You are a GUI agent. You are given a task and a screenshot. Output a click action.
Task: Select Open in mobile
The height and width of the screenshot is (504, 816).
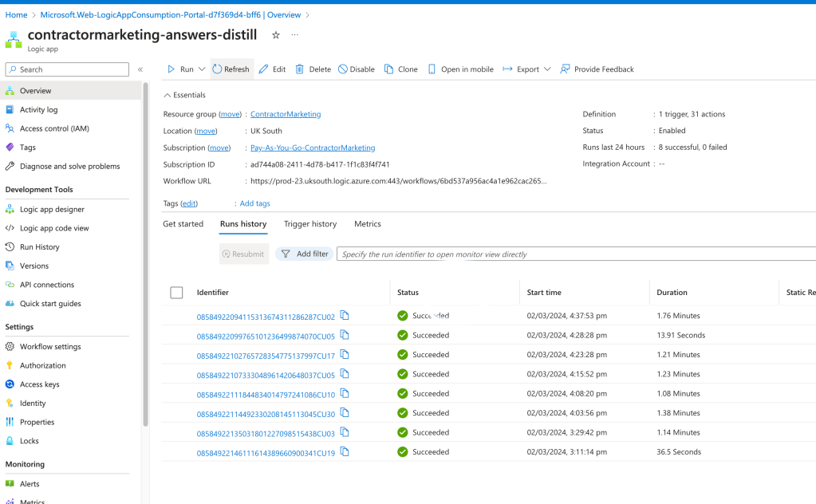461,69
